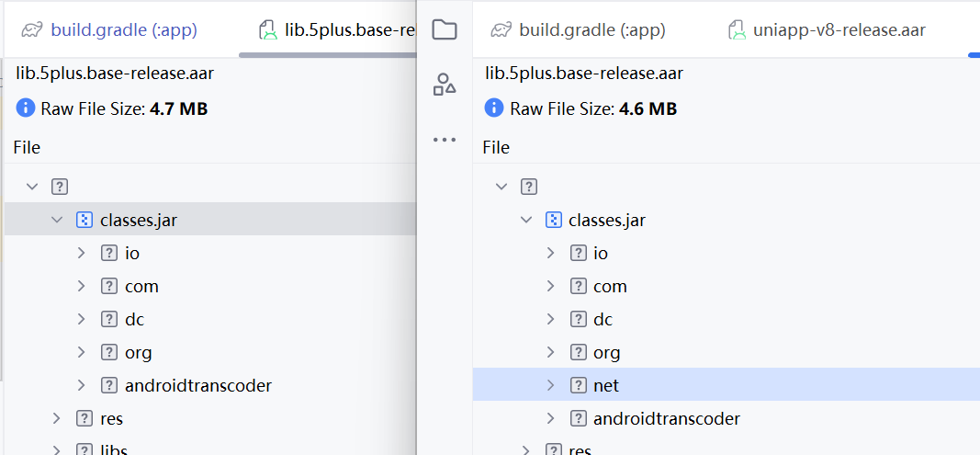This screenshot has width=980, height=455.
Task: Click the info icon beside right Raw File Size
Action: coord(494,108)
